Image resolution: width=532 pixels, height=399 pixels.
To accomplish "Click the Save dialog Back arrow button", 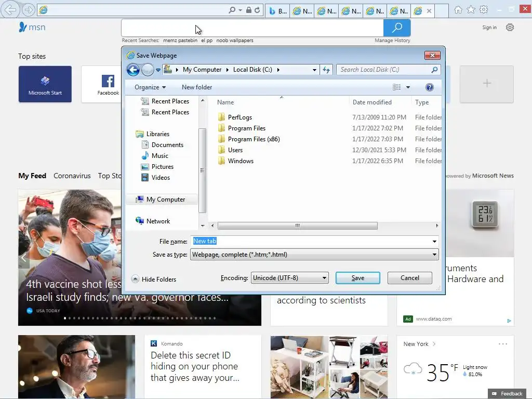I will 133,70.
